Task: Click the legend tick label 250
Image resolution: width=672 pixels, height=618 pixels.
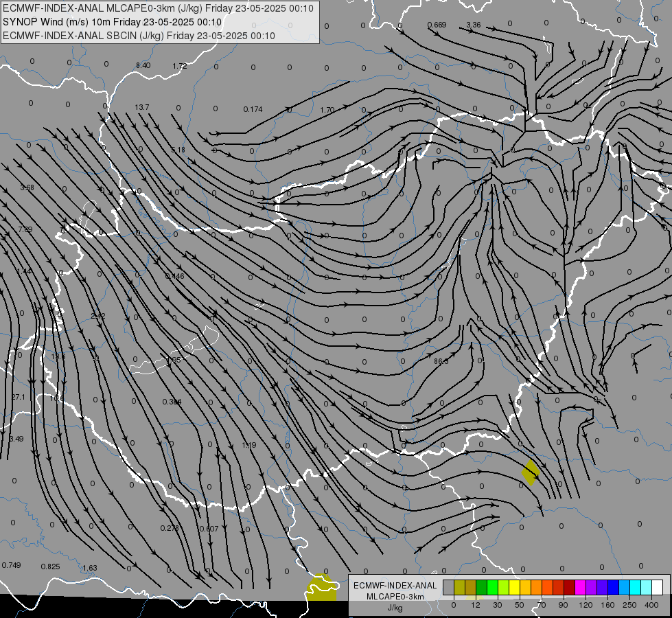Action: [x=629, y=605]
